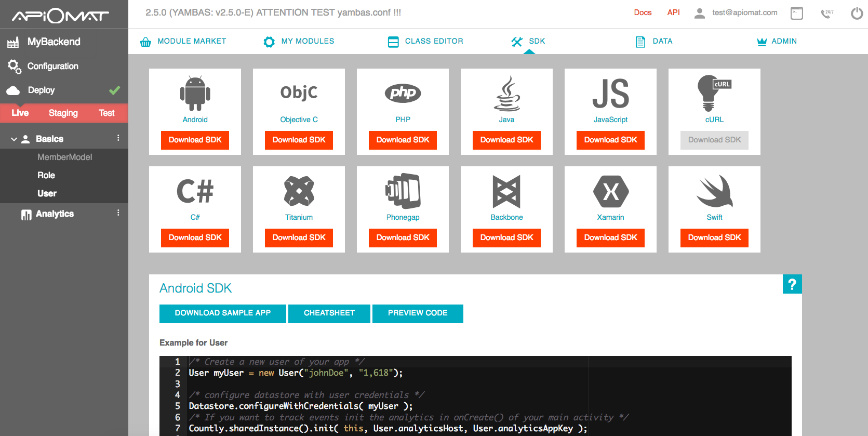
Task: Open the console window icon
Action: pyautogui.click(x=797, y=13)
